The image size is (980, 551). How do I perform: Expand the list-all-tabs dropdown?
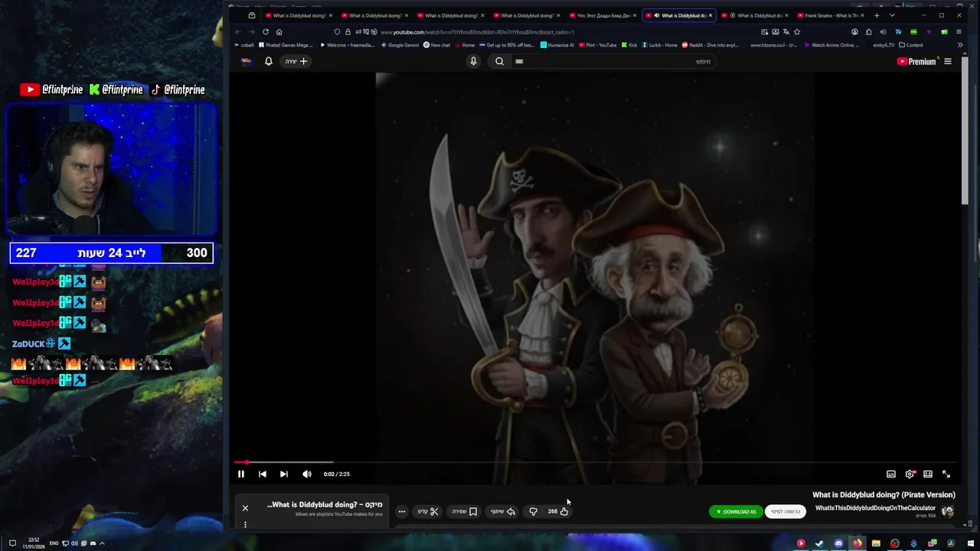(x=892, y=15)
